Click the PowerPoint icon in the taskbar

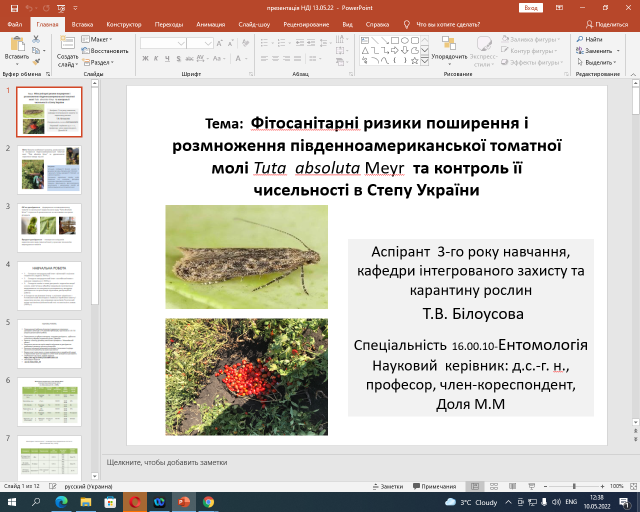[183, 501]
